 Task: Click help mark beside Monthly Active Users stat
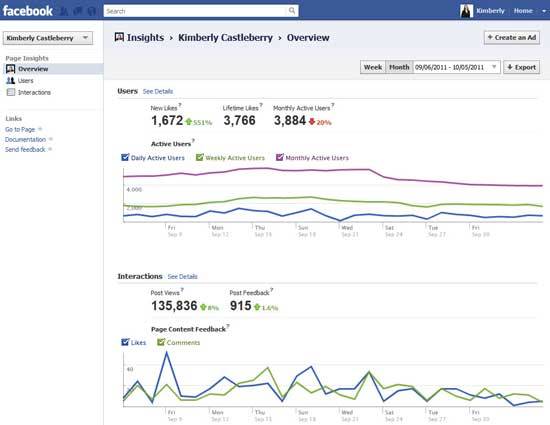(x=333, y=104)
